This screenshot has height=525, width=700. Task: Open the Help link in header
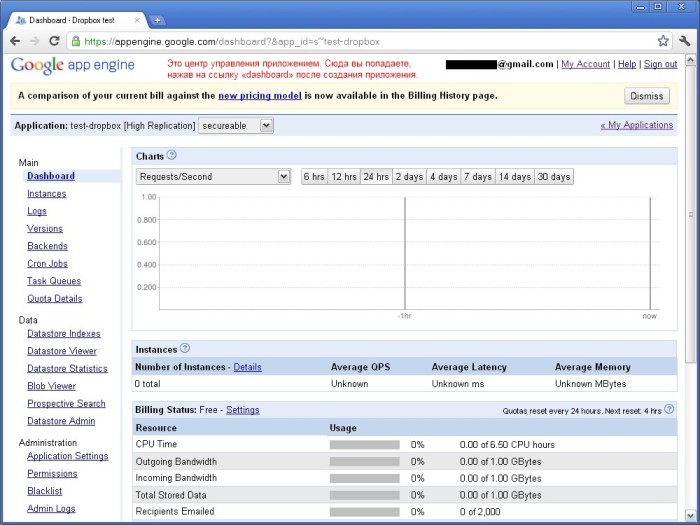click(x=627, y=64)
